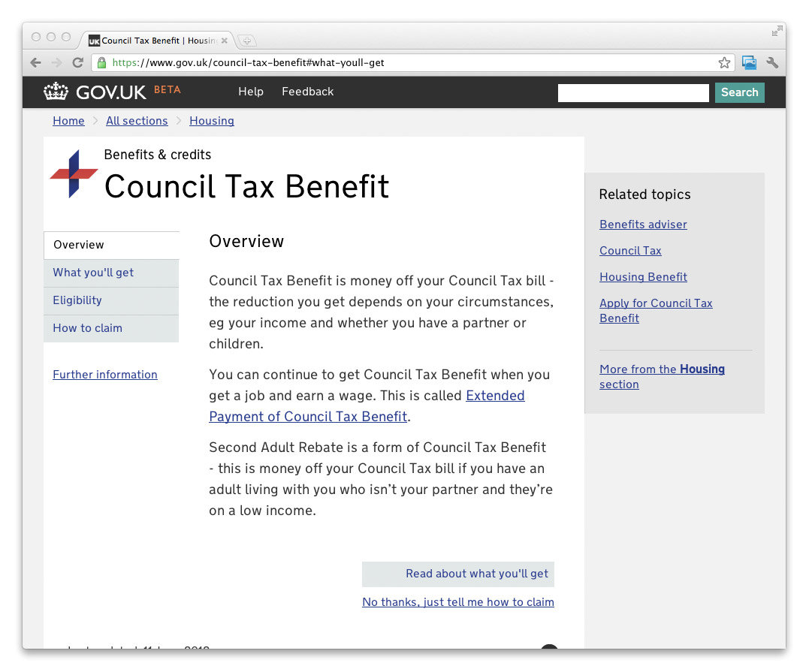Image resolution: width=809 pixels, height=672 pixels.
Task: Click the green Search button
Action: [x=739, y=92]
